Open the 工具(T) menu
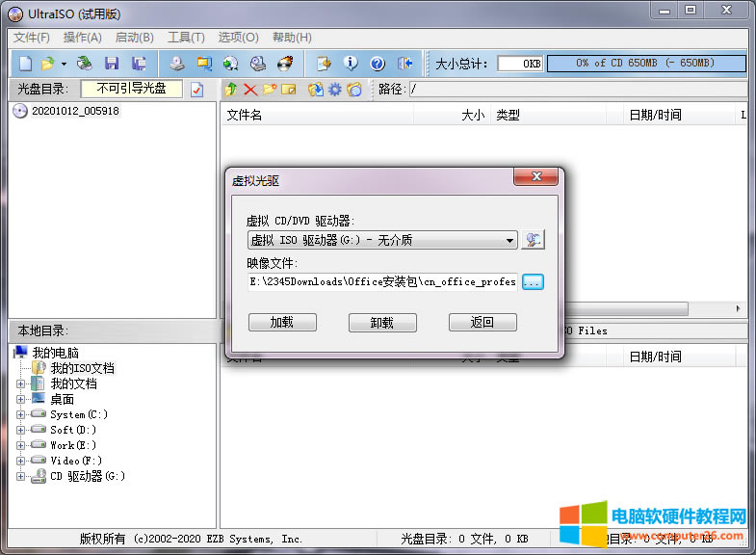This screenshot has width=756, height=555. pos(186,37)
